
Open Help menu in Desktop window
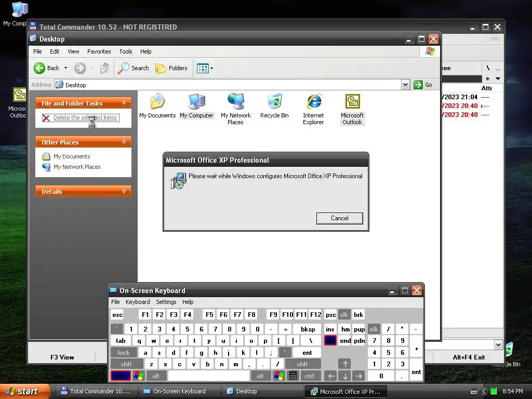coord(146,51)
